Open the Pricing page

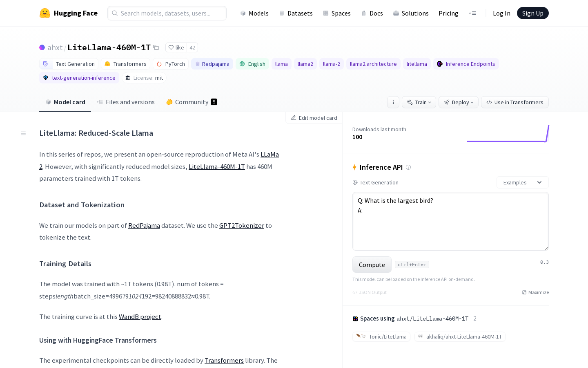pos(448,13)
